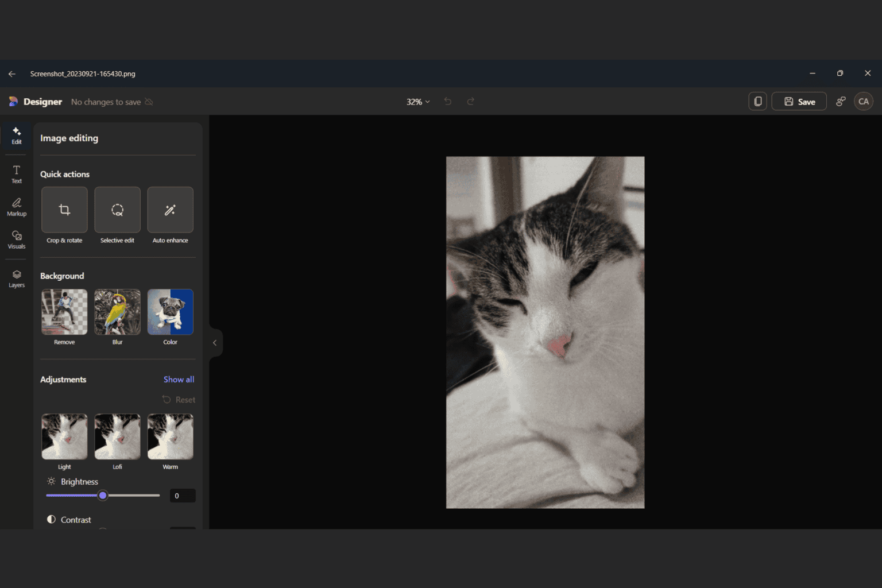
Task: Undo the last change
Action: coord(448,101)
